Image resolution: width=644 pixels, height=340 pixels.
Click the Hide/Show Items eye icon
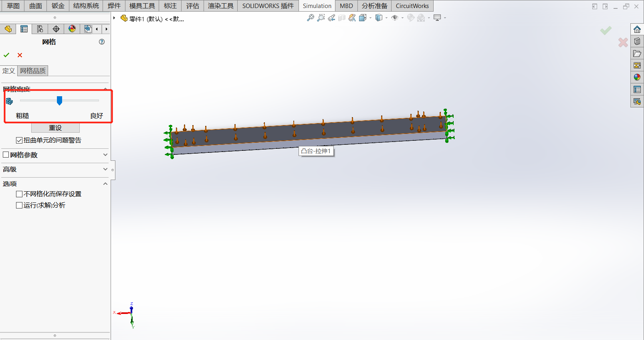[x=395, y=18]
